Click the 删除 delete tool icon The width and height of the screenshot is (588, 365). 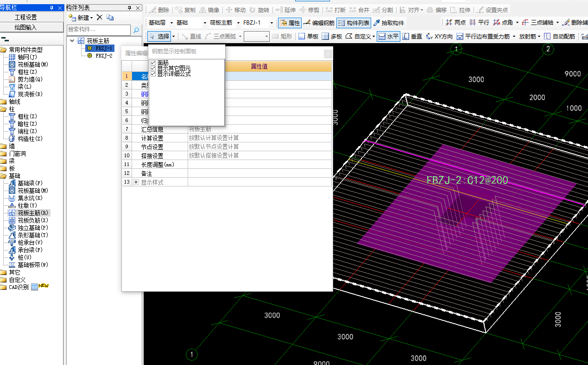click(159, 10)
